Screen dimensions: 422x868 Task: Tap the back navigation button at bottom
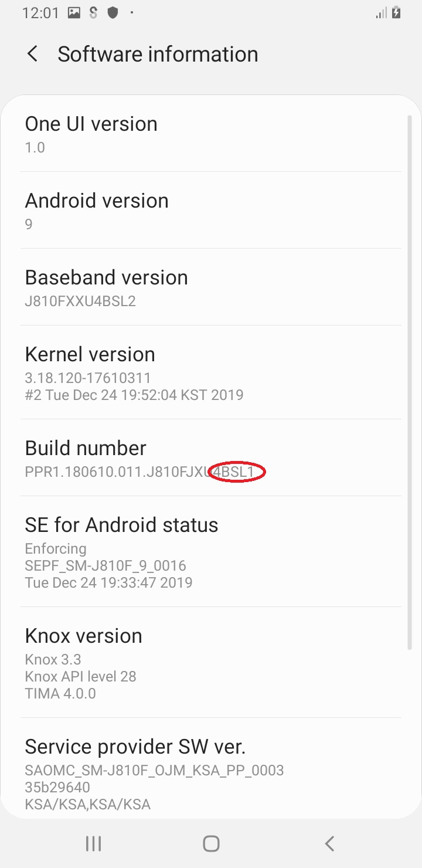pyautogui.click(x=329, y=843)
